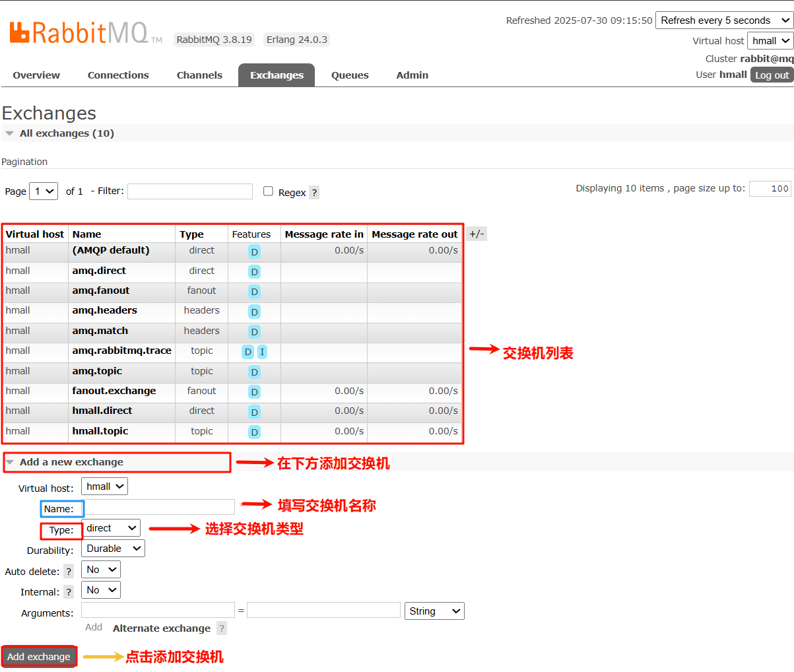Click the I feature badge for amq.rabbitmq.trace
Image resolution: width=794 pixels, height=672 pixels.
pos(262,352)
